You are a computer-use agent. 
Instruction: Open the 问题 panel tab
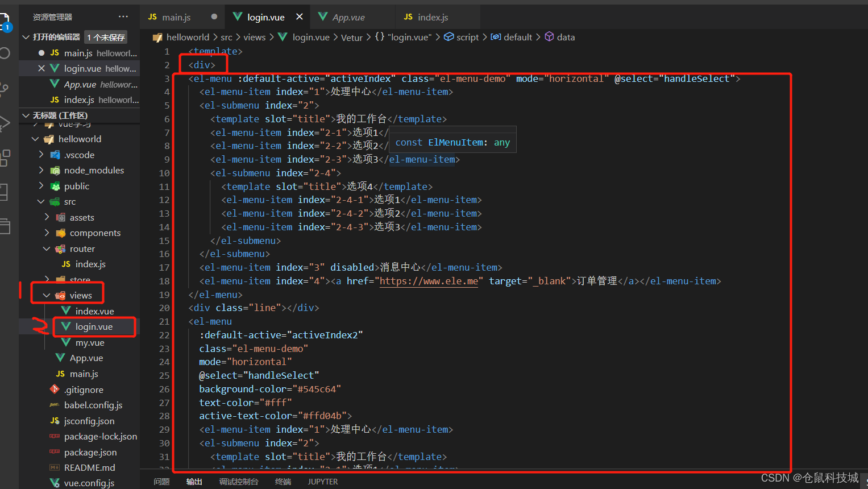[x=161, y=482]
